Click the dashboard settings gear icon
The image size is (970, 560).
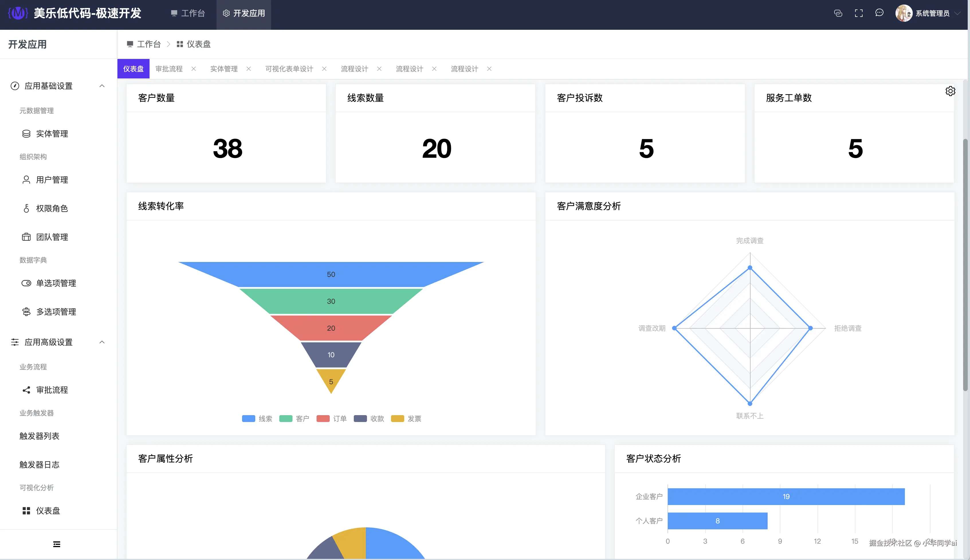coord(950,91)
